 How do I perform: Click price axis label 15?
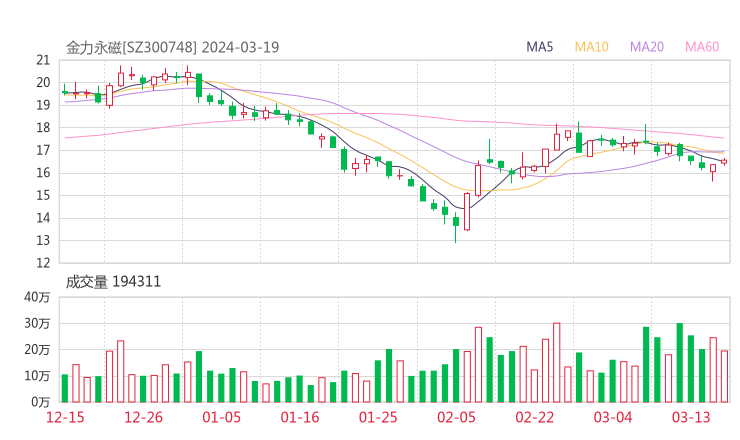(x=43, y=195)
